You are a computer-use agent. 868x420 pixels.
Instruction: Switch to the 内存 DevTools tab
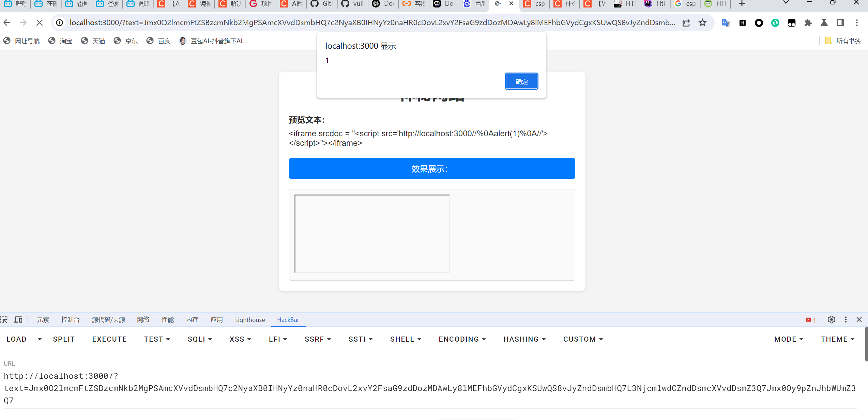[x=192, y=320]
